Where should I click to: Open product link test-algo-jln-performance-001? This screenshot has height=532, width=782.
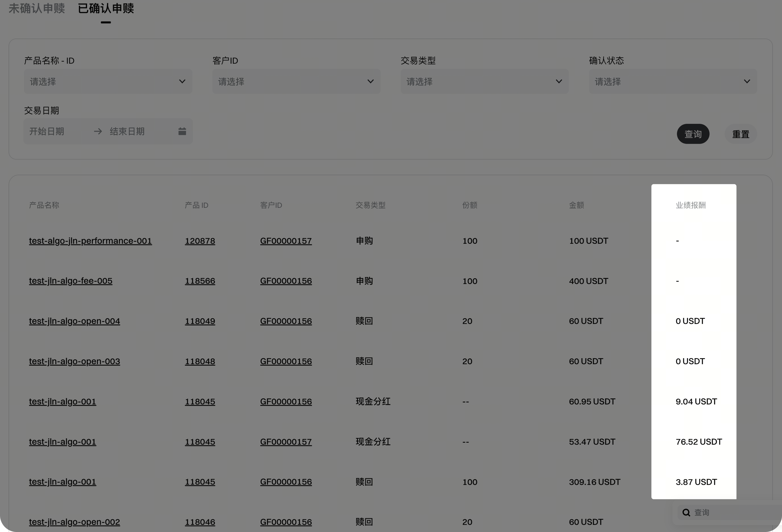tap(90, 241)
